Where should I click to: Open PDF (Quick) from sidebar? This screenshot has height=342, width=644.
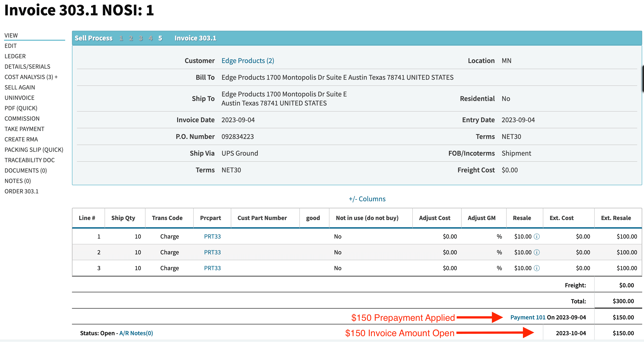[21, 108]
